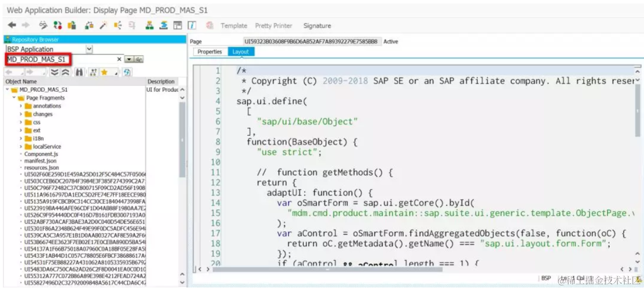Switch to the Layout tab

[x=240, y=52]
